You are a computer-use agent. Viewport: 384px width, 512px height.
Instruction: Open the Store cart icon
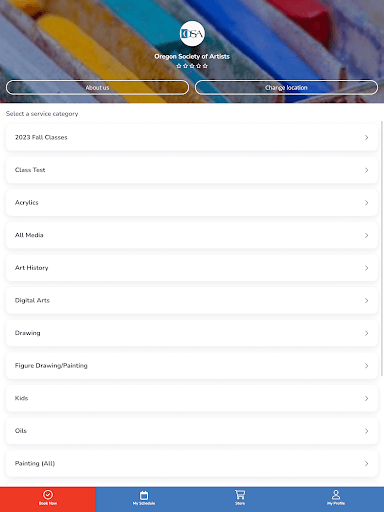(x=240, y=495)
